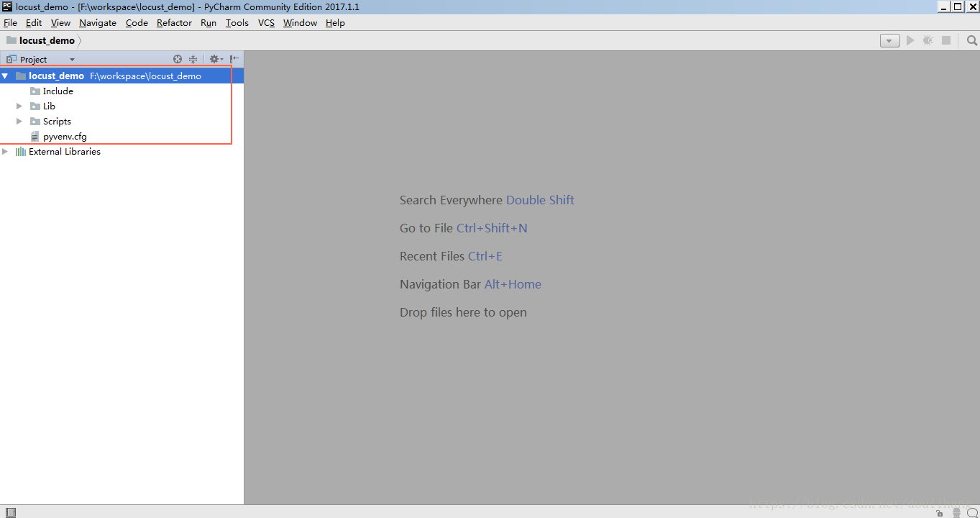Hide the Project tool window with the arrow icon
The image size is (980, 518).
[x=234, y=59]
